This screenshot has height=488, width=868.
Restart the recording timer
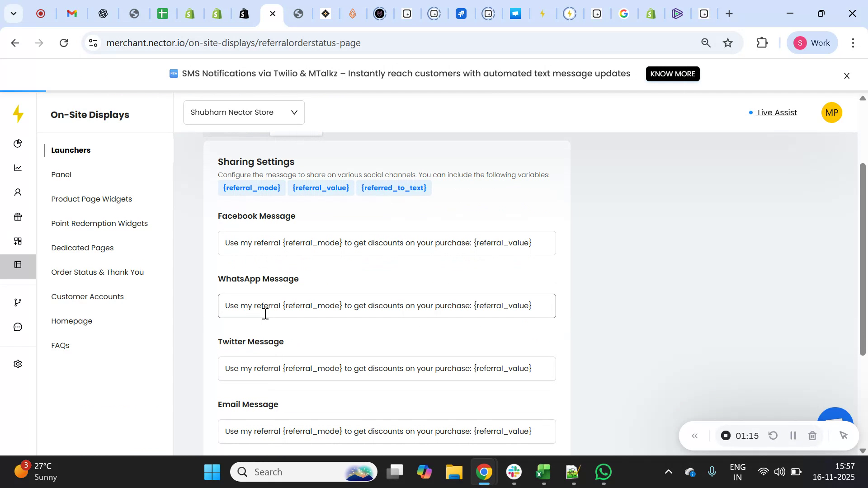(773, 435)
